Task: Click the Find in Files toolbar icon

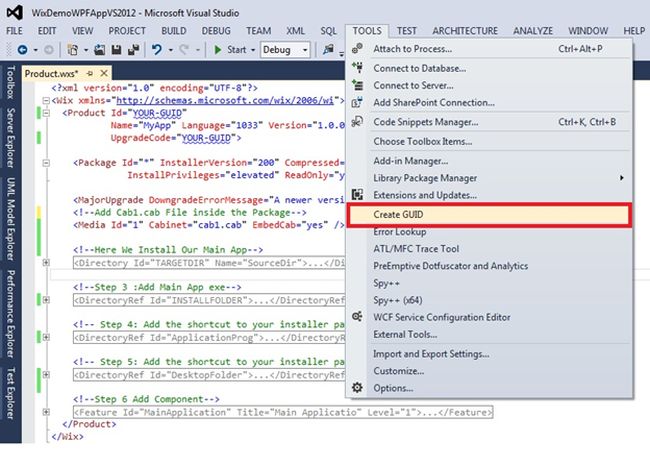Action: [x=329, y=49]
